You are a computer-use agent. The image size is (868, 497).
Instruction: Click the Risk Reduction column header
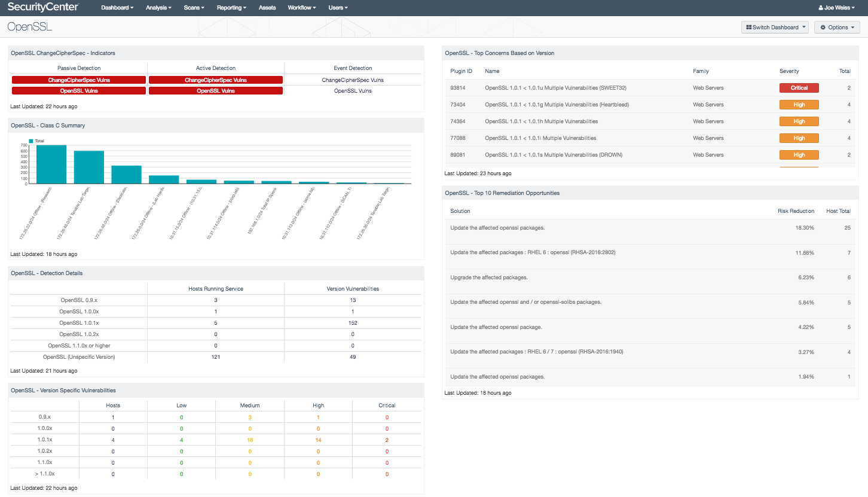click(x=796, y=211)
